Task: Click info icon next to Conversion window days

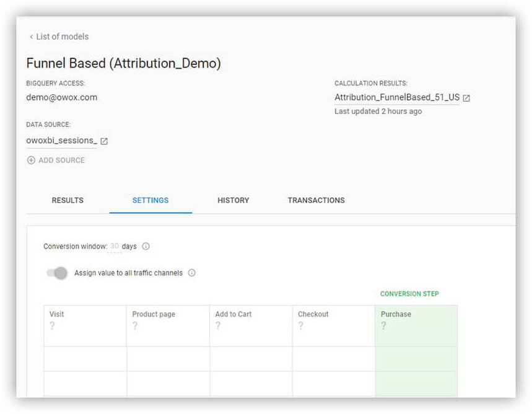Action: (x=146, y=246)
